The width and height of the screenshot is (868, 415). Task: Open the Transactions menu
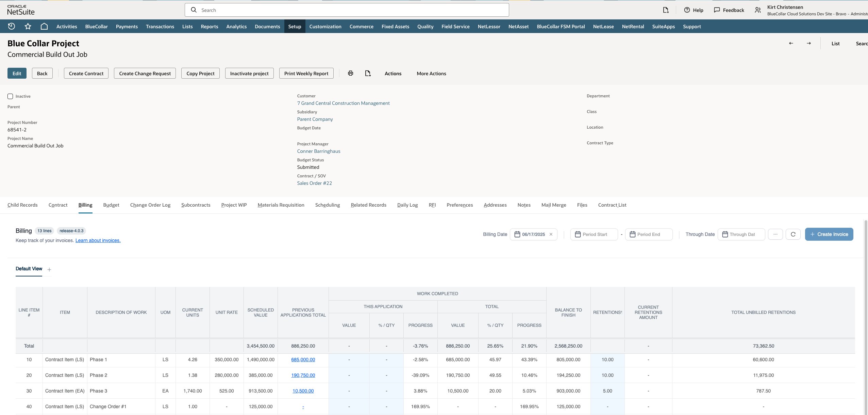point(160,27)
